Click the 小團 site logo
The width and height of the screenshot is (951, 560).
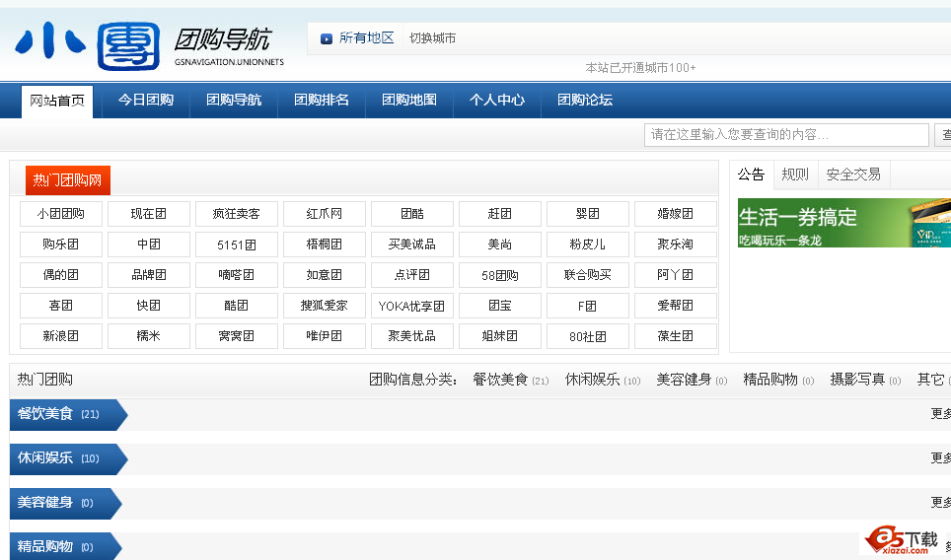tap(88, 46)
